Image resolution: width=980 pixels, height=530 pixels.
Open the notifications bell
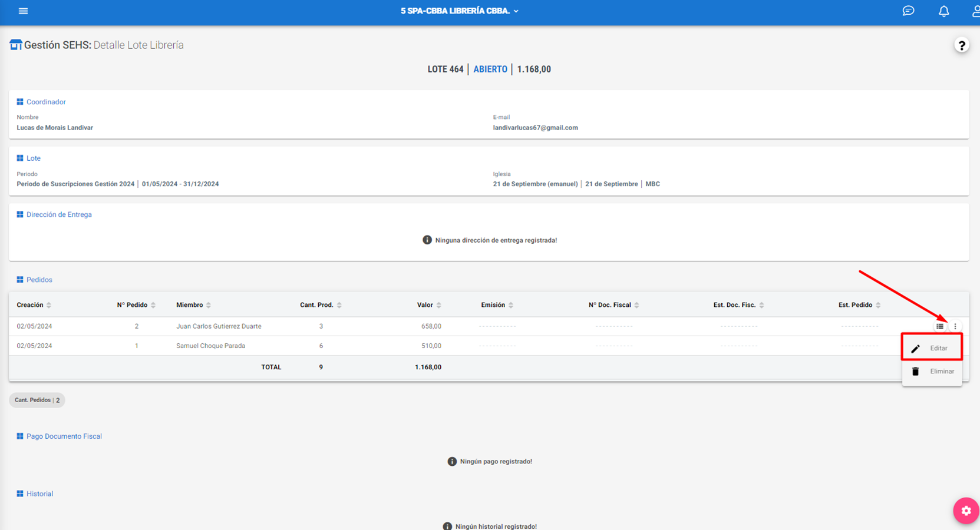943,11
